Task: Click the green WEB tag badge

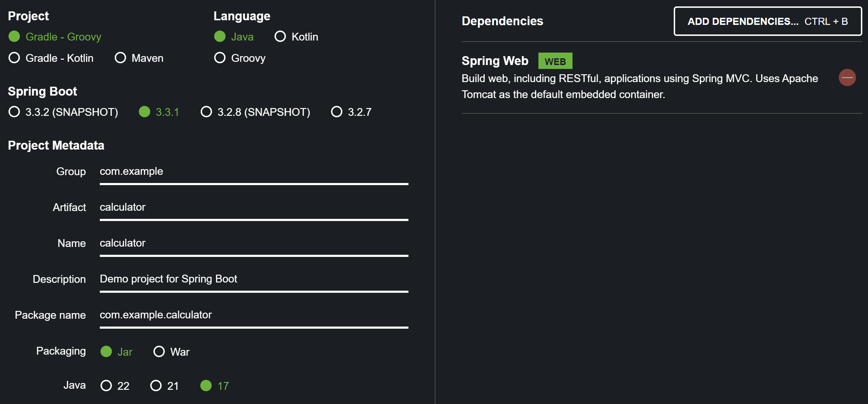Action: tap(555, 61)
